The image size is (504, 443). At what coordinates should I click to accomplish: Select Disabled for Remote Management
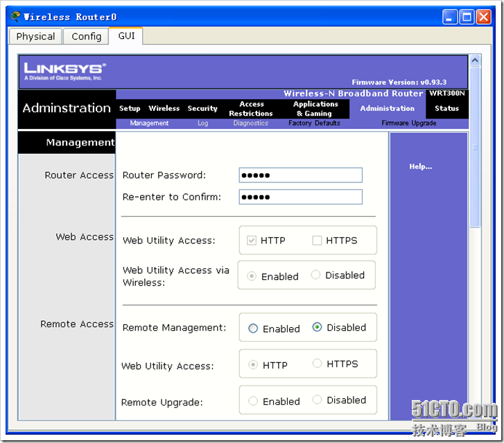coord(317,327)
